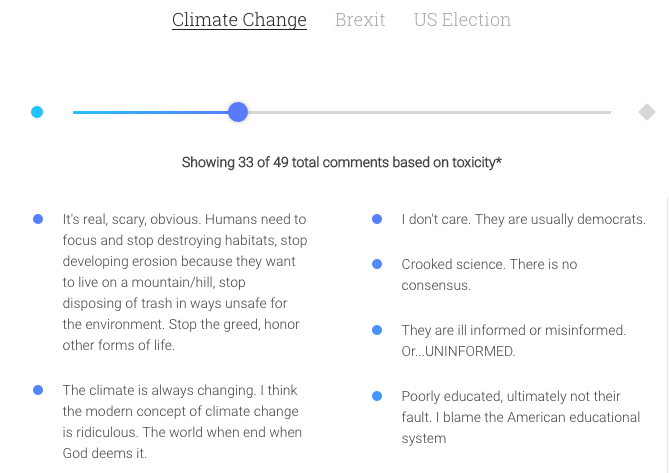Image resolution: width=669 pixels, height=473 pixels.
Task: Click blue dot beside "Crooked science" comment
Action: pyautogui.click(x=377, y=264)
